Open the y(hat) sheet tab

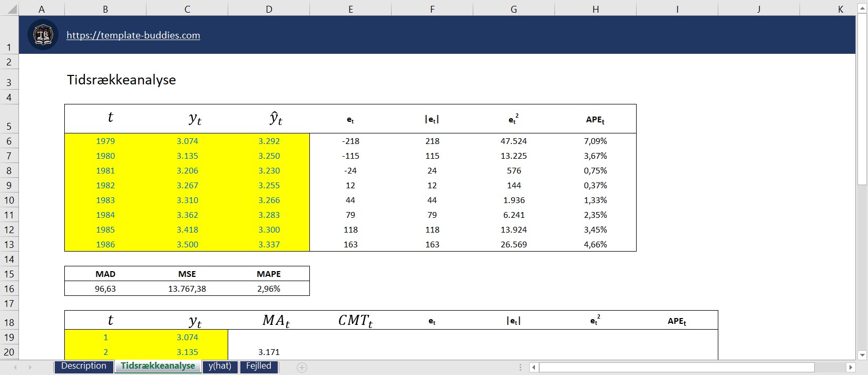point(220,366)
